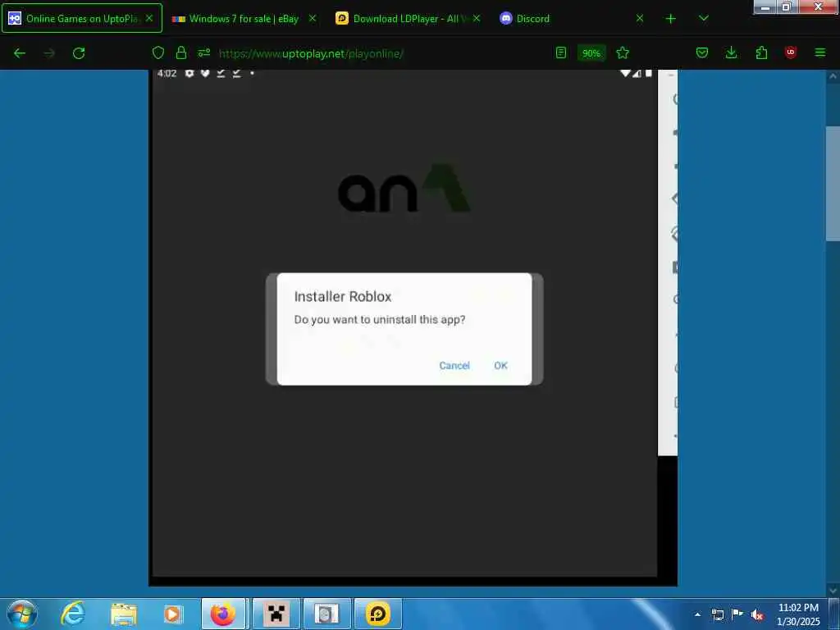Open the yellow LDPlayer taskbar icon
Screen dimensions: 840x630
377,614
